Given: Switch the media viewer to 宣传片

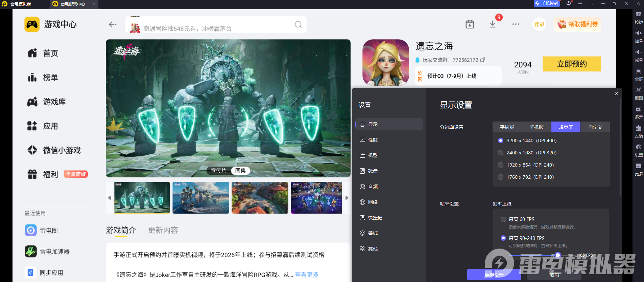Looking at the screenshot, I should [x=218, y=171].
